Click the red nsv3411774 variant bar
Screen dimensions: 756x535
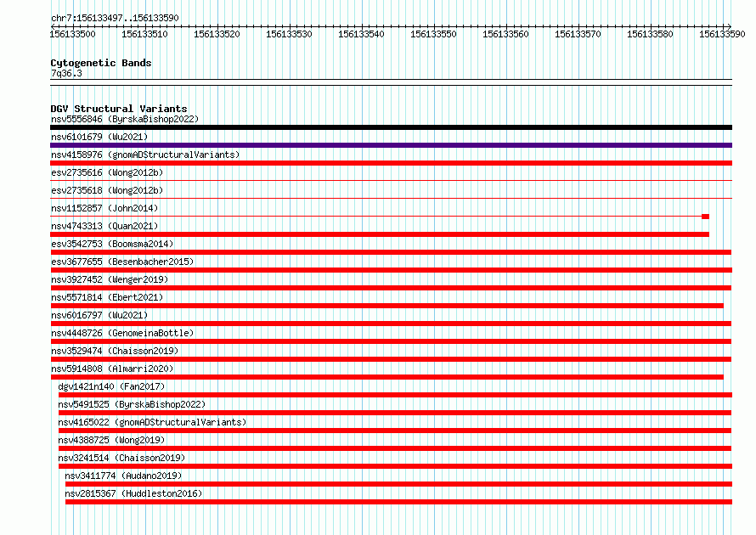(398, 484)
